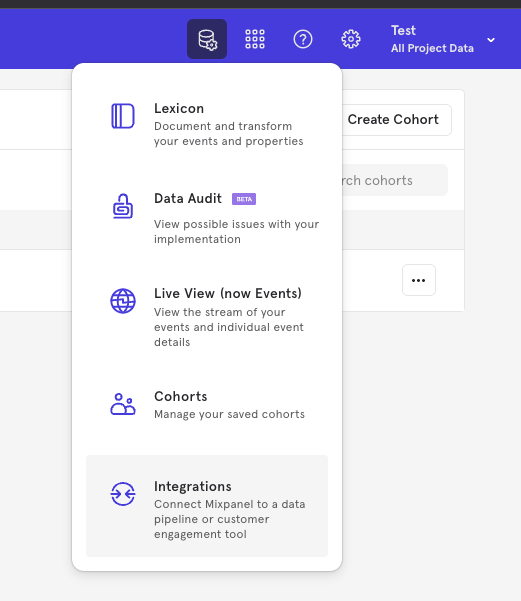This screenshot has height=601, width=521.
Task: Open the Settings gear icon
Action: pyautogui.click(x=351, y=39)
